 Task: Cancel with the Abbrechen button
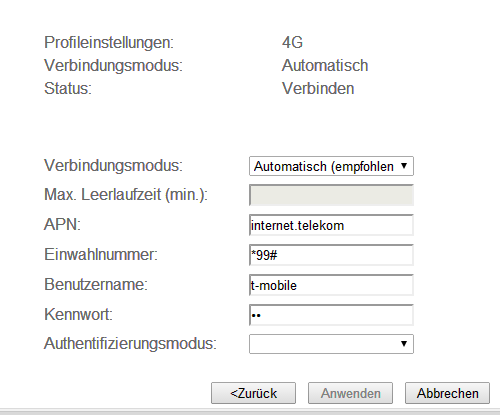447,393
